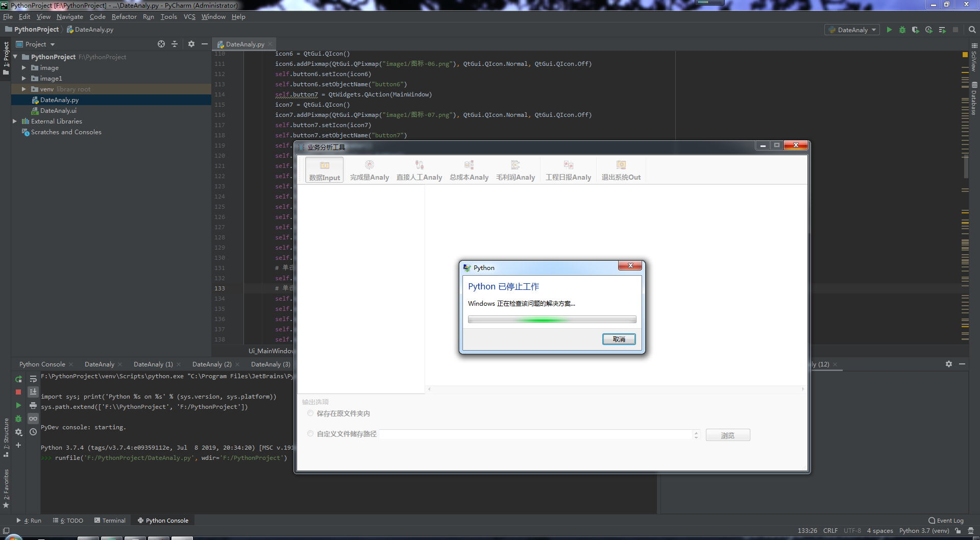The image size is (980, 540).
Task: Open Project panel settings gear
Action: [191, 44]
